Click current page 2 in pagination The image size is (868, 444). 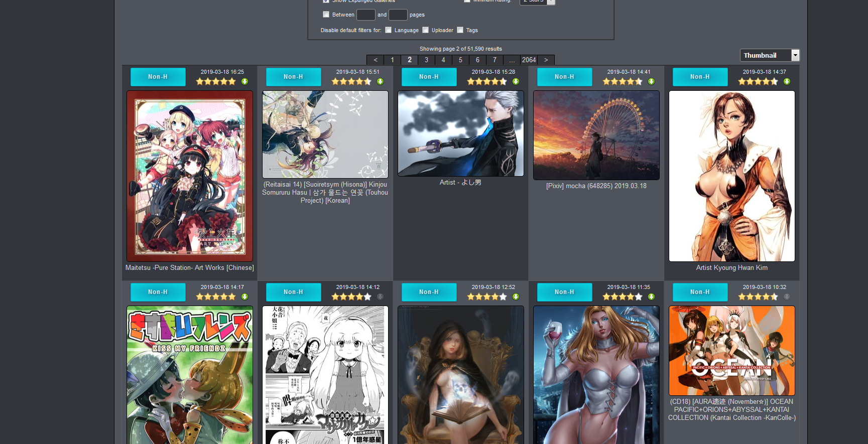click(x=410, y=60)
